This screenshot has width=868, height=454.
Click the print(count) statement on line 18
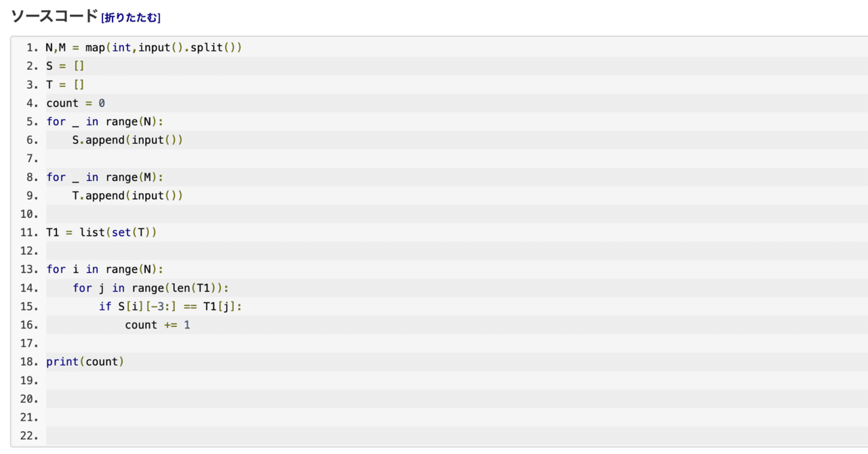tap(85, 361)
